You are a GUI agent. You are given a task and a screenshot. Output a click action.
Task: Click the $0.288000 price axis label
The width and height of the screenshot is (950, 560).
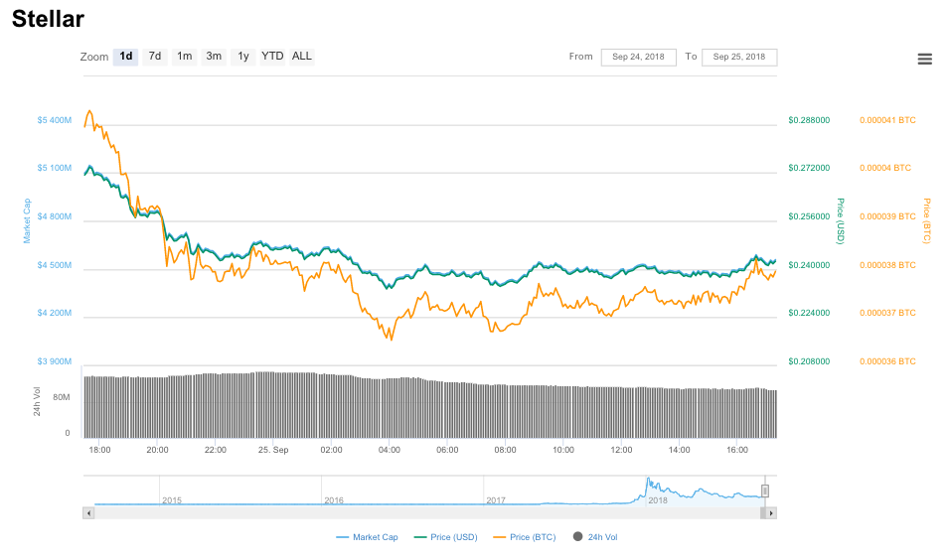(x=809, y=120)
